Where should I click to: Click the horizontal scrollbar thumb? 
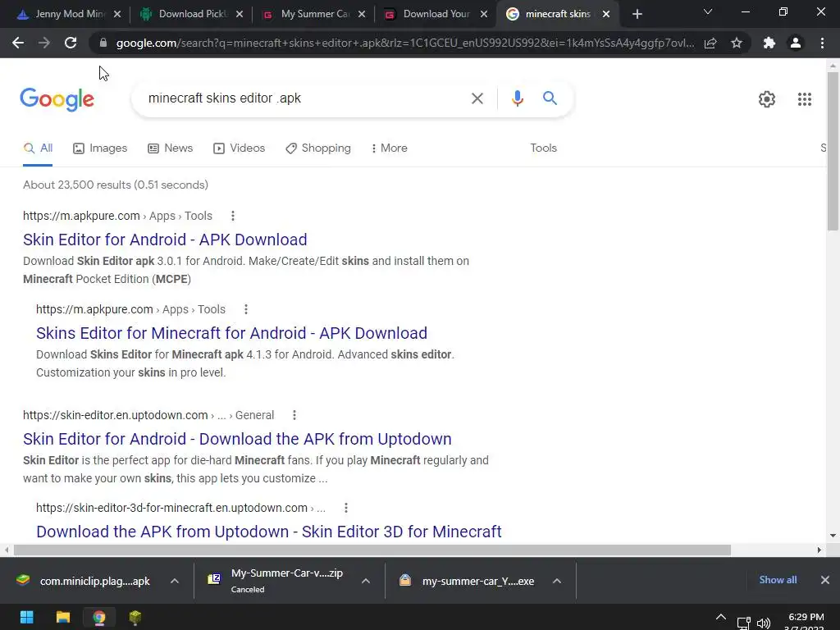[x=372, y=550]
